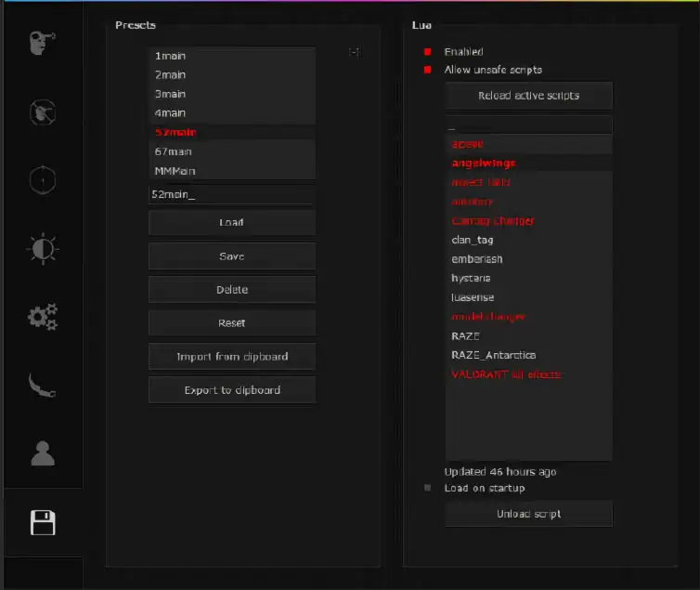Open the Rage aimbot tab icon
This screenshot has width=700, height=590.
tap(43, 43)
